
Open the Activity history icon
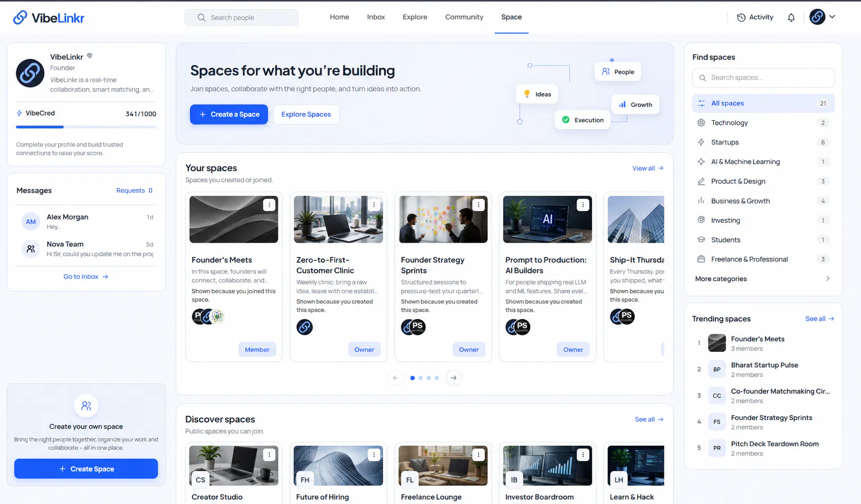pyautogui.click(x=741, y=17)
